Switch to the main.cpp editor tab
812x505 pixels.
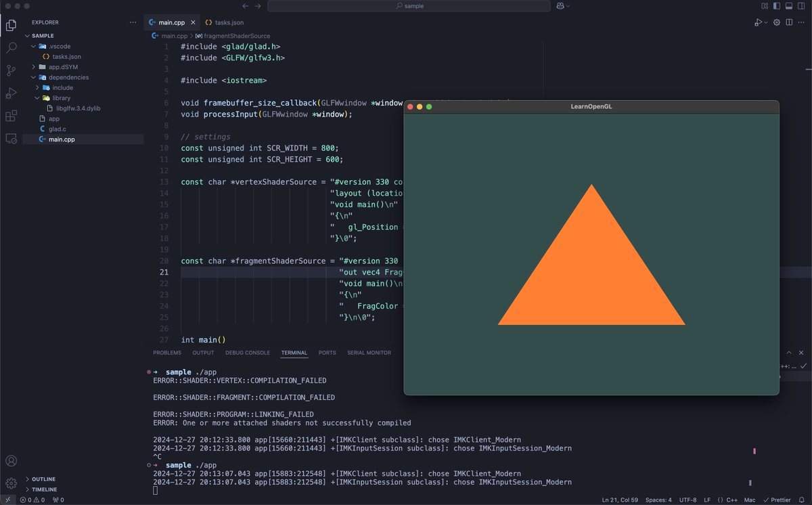pyautogui.click(x=171, y=22)
